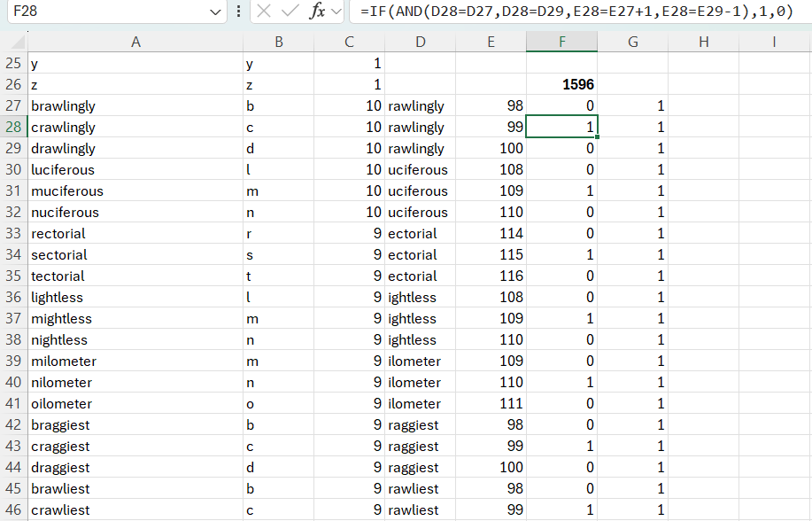Click cell with word crawliest
This screenshot has height=521, width=812.
[x=135, y=509]
